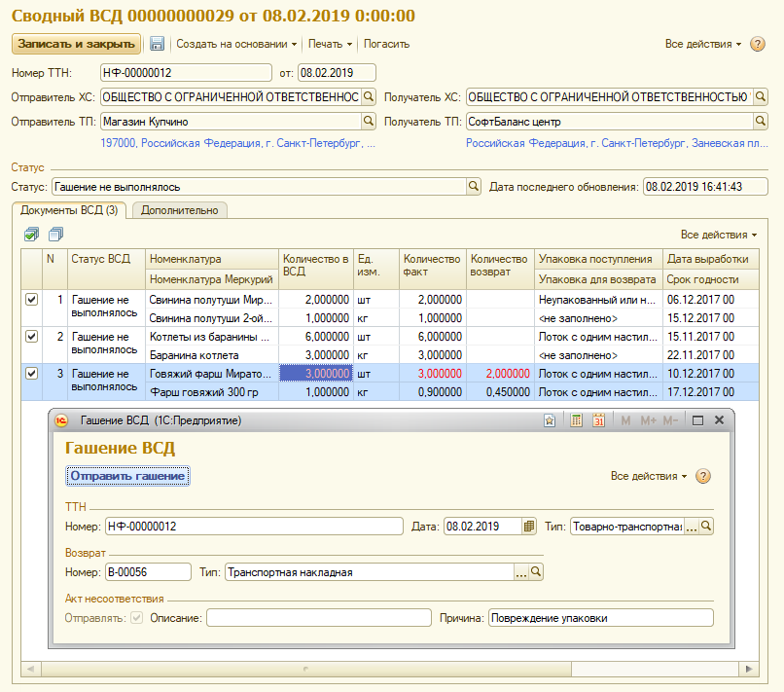
Task: Open sender address link starting with 197000
Action: [238, 143]
